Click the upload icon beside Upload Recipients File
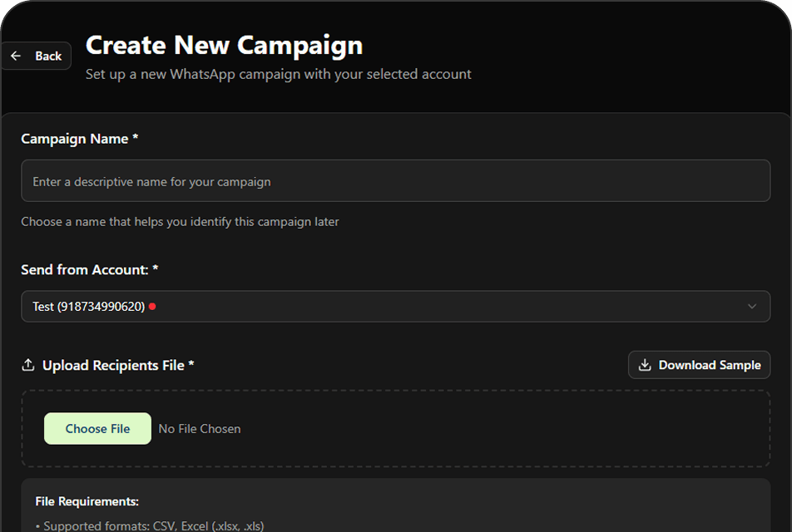 tap(28, 365)
